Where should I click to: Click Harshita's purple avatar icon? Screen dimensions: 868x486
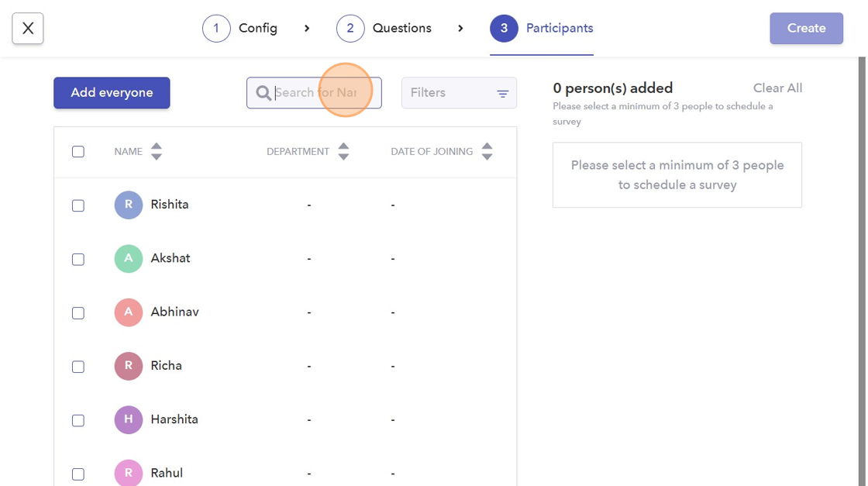point(129,420)
